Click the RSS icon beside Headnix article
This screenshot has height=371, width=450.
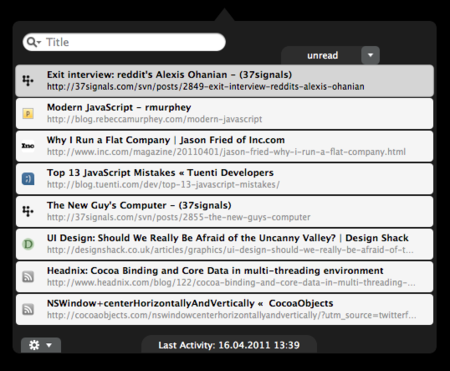click(x=28, y=277)
